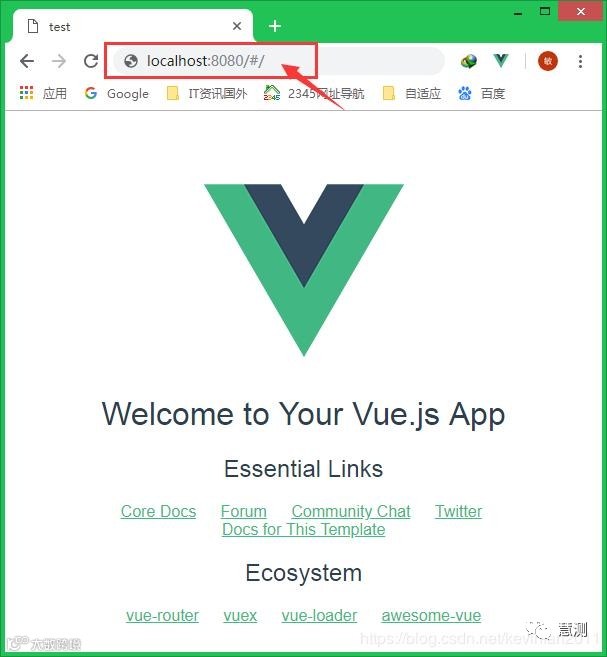Follow the vue-router ecosystem link
The width and height of the screenshot is (607, 657).
pyautogui.click(x=163, y=616)
